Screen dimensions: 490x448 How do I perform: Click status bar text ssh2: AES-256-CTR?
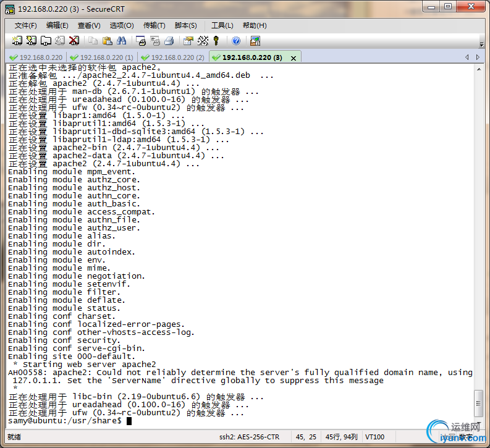pyautogui.click(x=249, y=437)
